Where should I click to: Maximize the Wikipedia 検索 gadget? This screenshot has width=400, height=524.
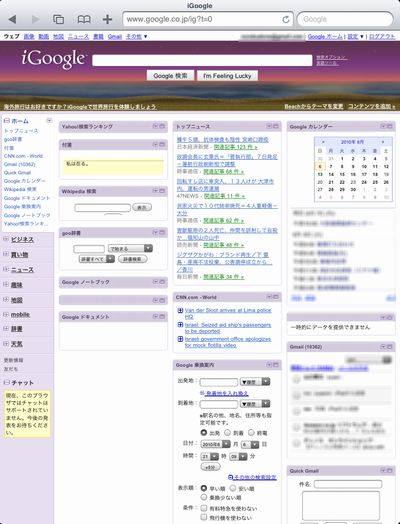click(x=162, y=191)
